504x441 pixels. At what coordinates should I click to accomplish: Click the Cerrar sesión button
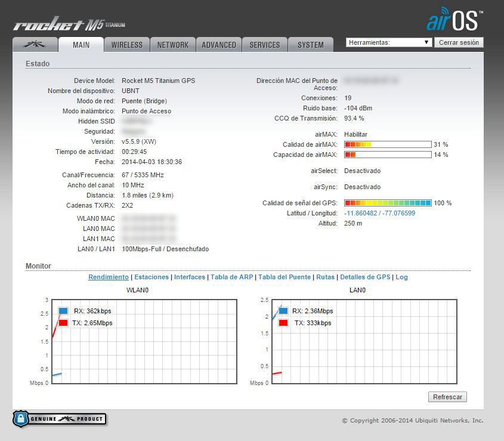(459, 42)
